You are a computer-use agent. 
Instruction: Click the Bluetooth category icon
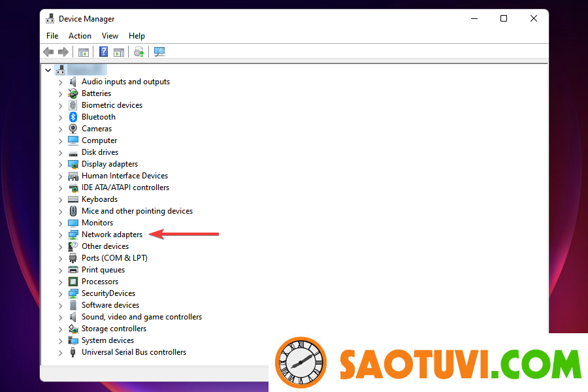[73, 117]
